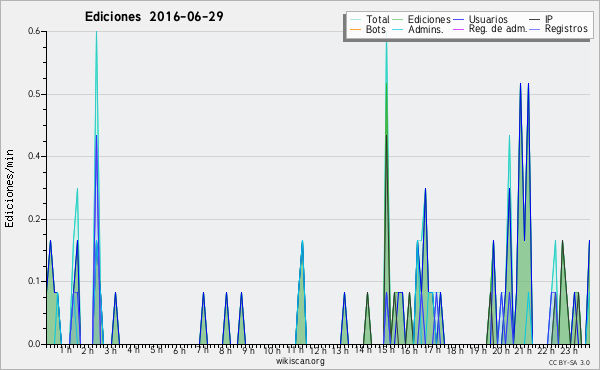Click the y-axis value "0.4"
600x370 pixels.
coord(34,156)
